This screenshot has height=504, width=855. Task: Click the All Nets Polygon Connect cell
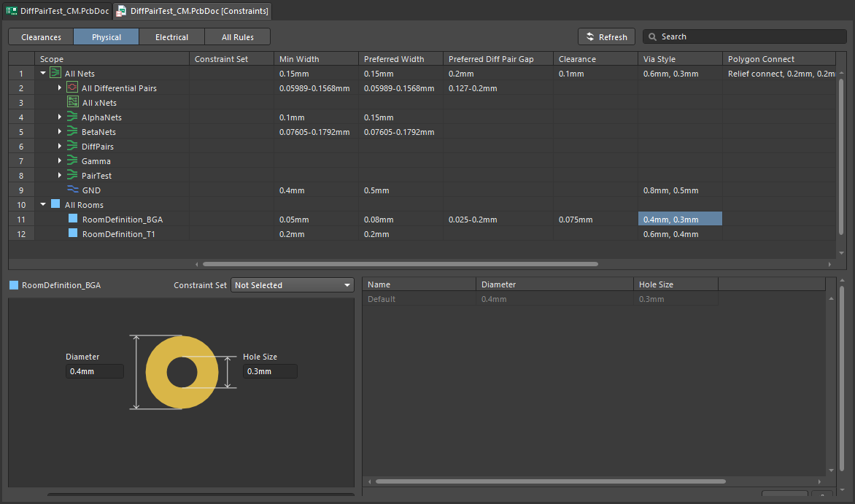tap(779, 74)
